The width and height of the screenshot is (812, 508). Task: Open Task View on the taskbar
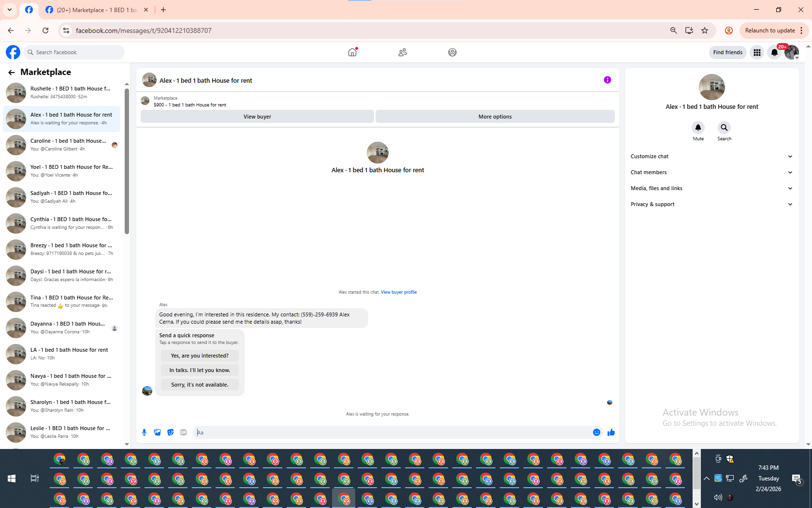[35, 478]
